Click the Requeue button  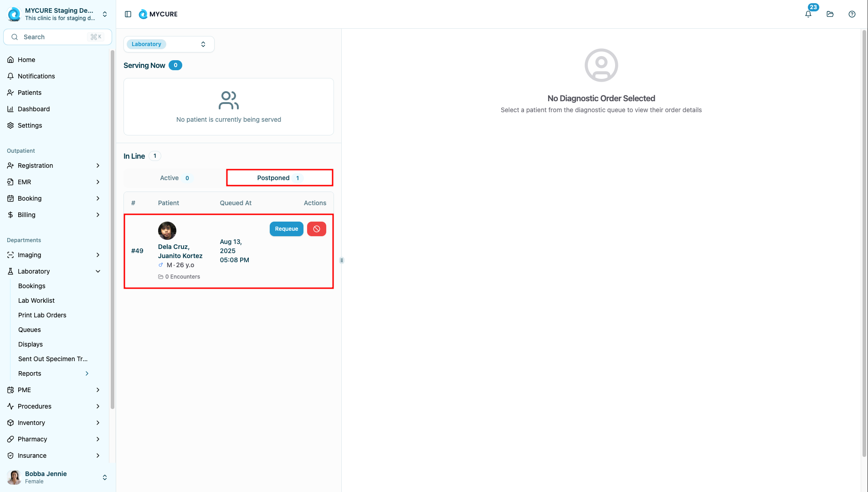tap(286, 229)
